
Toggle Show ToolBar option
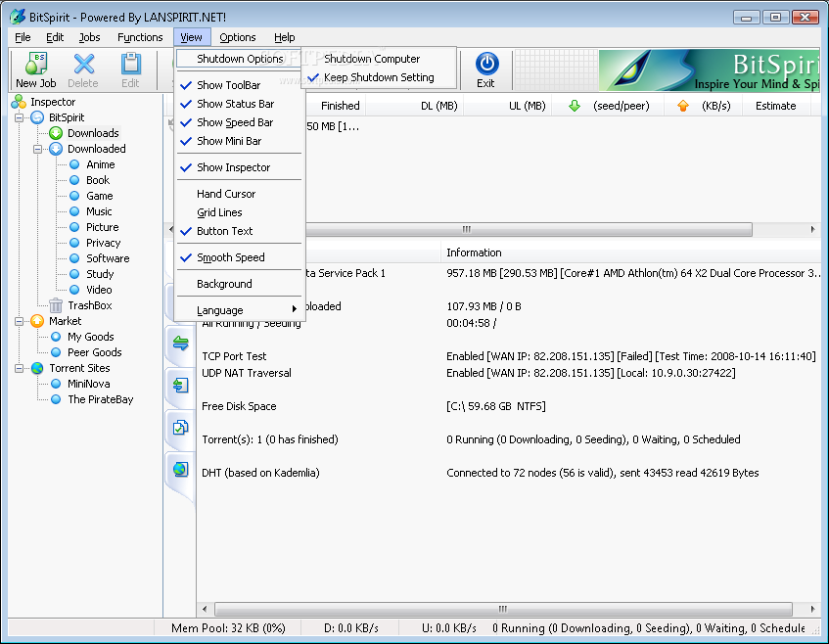point(240,85)
